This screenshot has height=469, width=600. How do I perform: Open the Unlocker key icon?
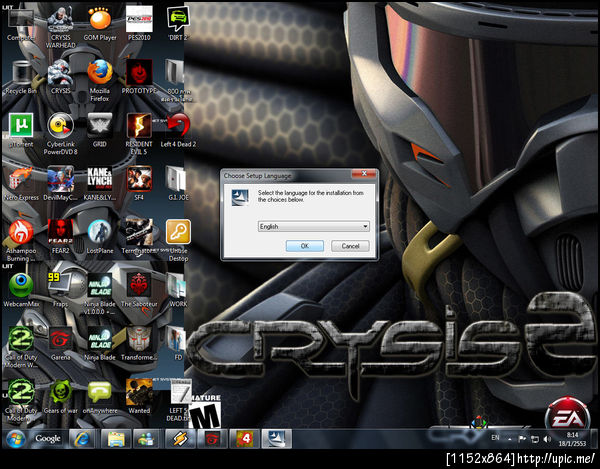click(x=178, y=241)
